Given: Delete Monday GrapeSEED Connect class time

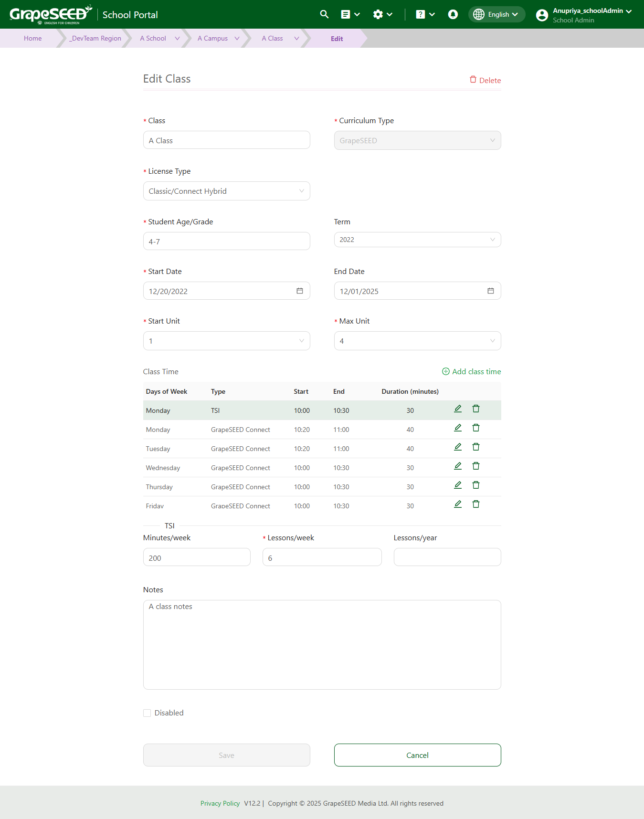Looking at the screenshot, I should point(476,428).
